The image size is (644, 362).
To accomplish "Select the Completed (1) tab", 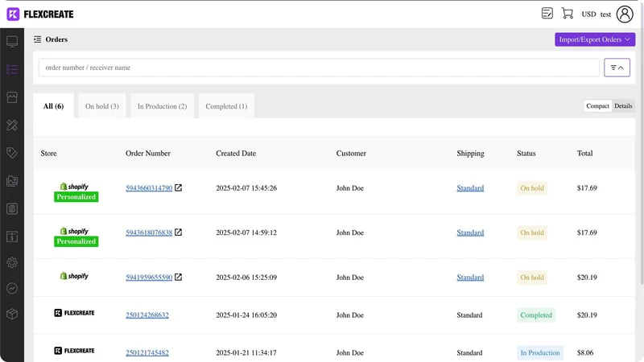I will [226, 106].
